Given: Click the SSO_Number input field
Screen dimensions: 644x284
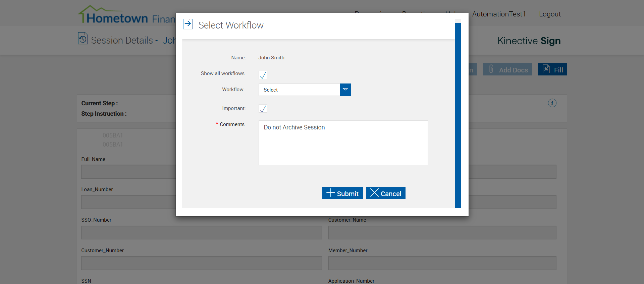Looking at the screenshot, I should (x=201, y=232).
